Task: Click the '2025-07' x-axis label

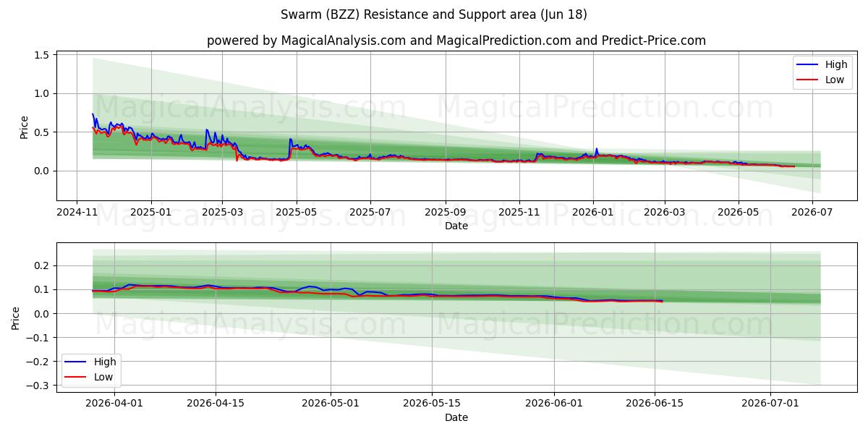Action: tap(370, 213)
